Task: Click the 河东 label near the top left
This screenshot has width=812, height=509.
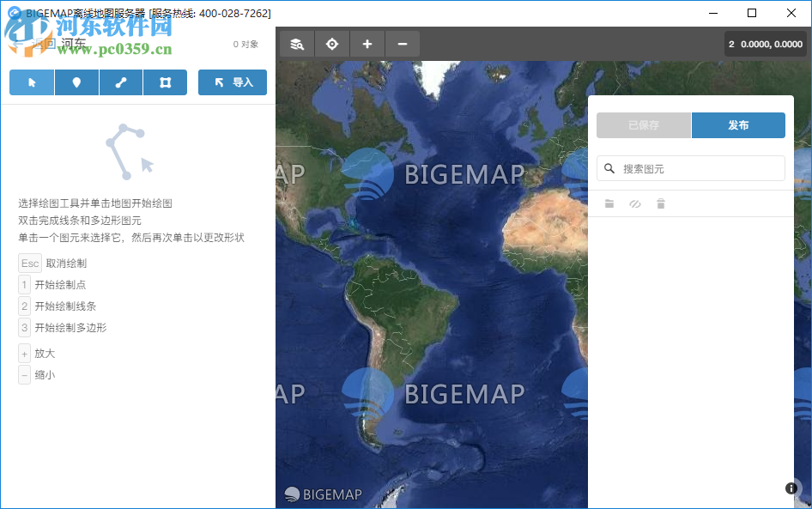Action: click(x=72, y=42)
